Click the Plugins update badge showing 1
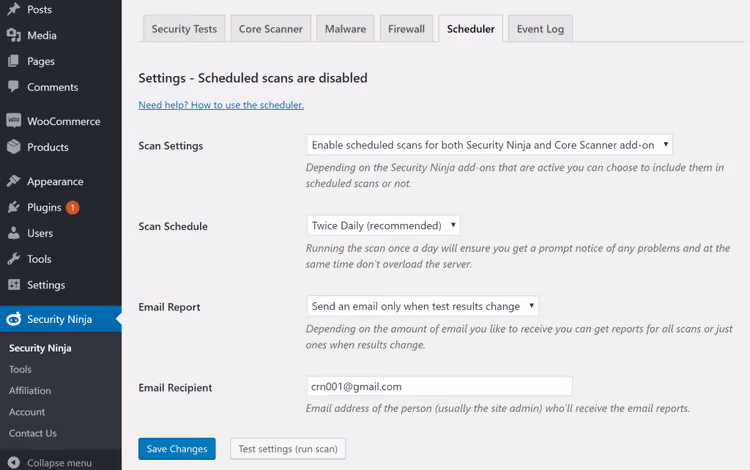Screen dimensions: 750x470 click(x=72, y=208)
